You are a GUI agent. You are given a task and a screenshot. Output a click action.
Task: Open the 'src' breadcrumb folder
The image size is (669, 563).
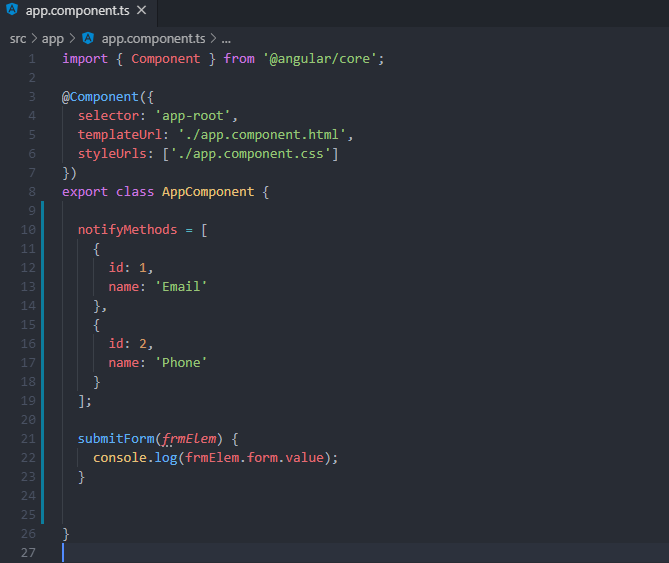click(x=18, y=39)
